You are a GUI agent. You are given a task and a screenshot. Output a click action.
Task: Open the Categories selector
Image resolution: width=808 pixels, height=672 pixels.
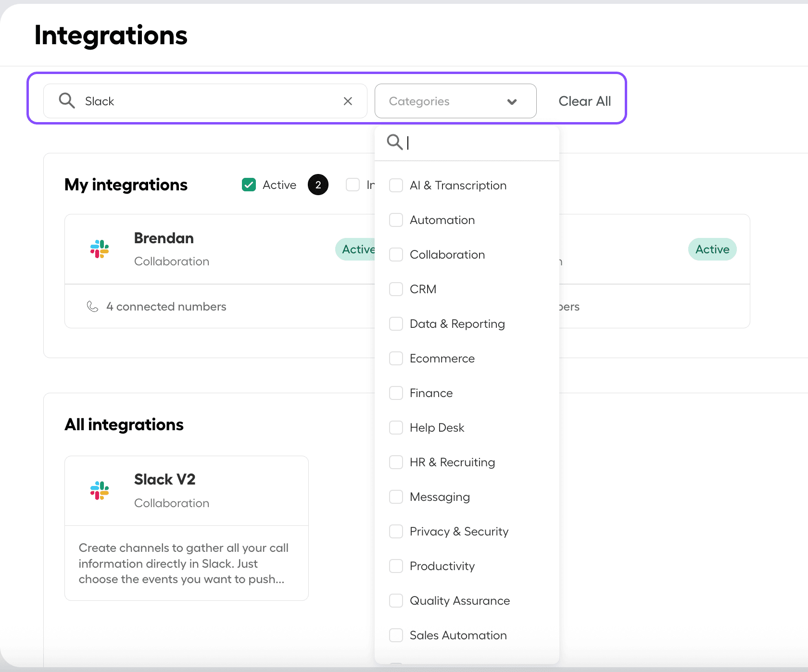pyautogui.click(x=455, y=101)
